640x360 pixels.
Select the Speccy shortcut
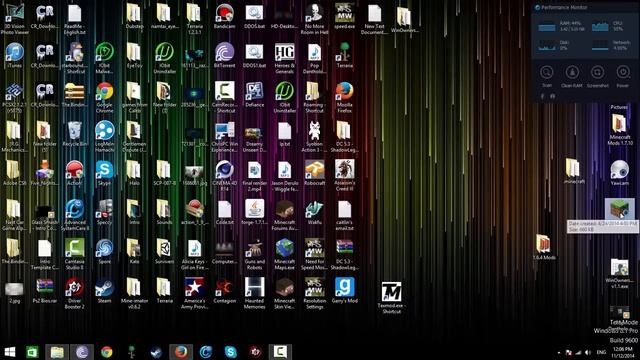click(x=104, y=212)
